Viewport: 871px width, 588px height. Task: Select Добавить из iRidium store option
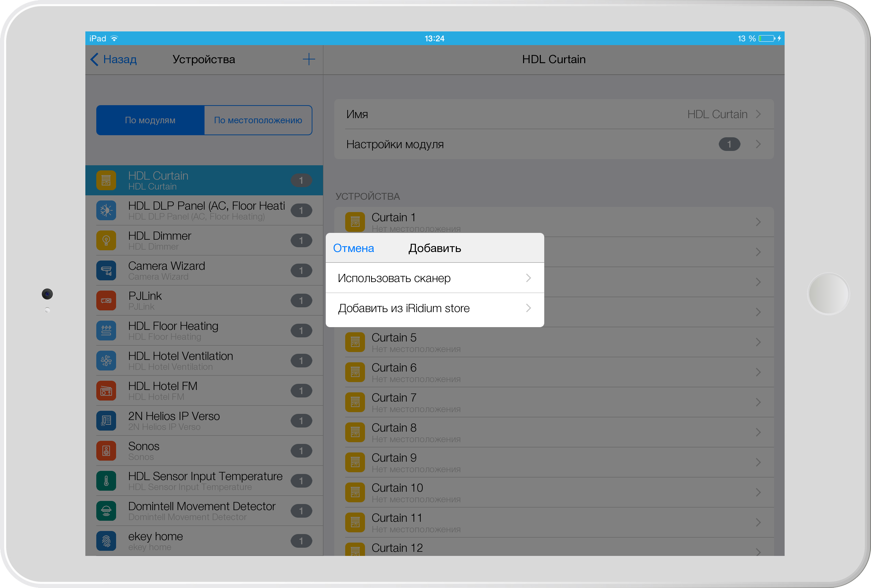point(435,308)
